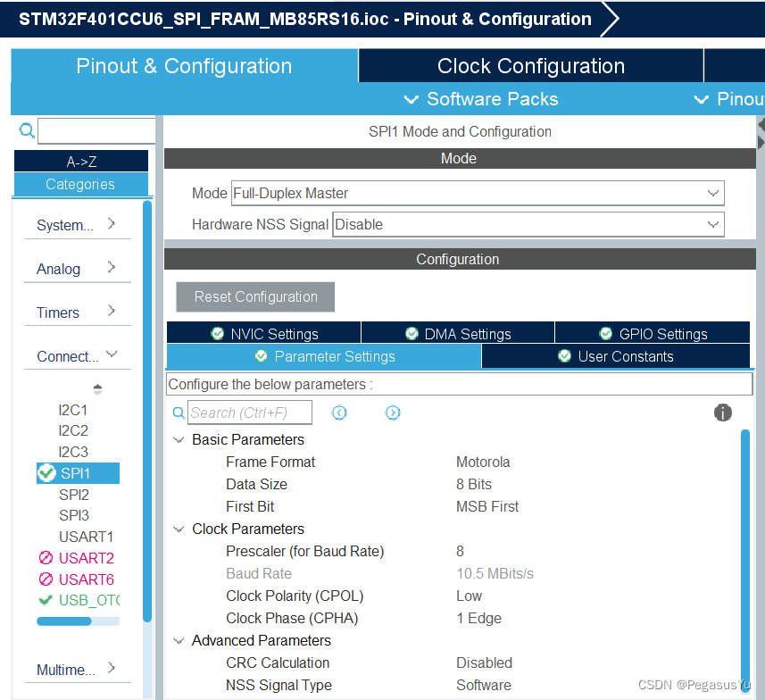Click the magnifier icon beside parameter search field
The height and width of the screenshot is (700, 765).
[x=179, y=412]
